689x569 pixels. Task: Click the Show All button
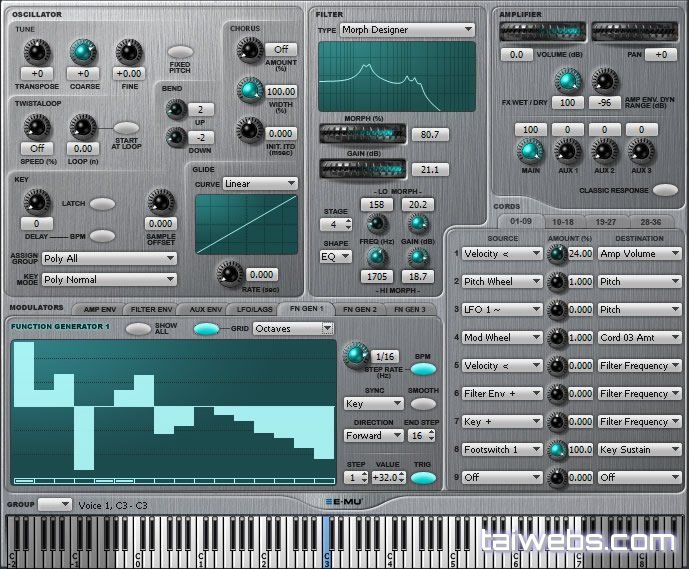tap(139, 328)
